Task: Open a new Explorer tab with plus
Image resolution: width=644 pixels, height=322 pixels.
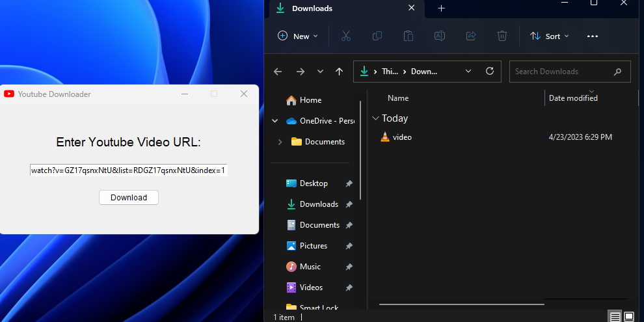Action: (x=441, y=8)
